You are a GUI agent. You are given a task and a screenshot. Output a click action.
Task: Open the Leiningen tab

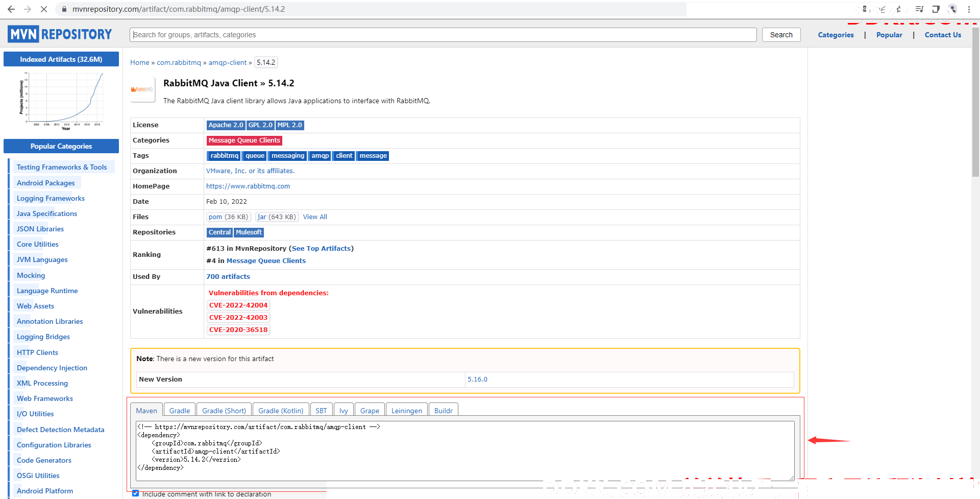pos(407,411)
